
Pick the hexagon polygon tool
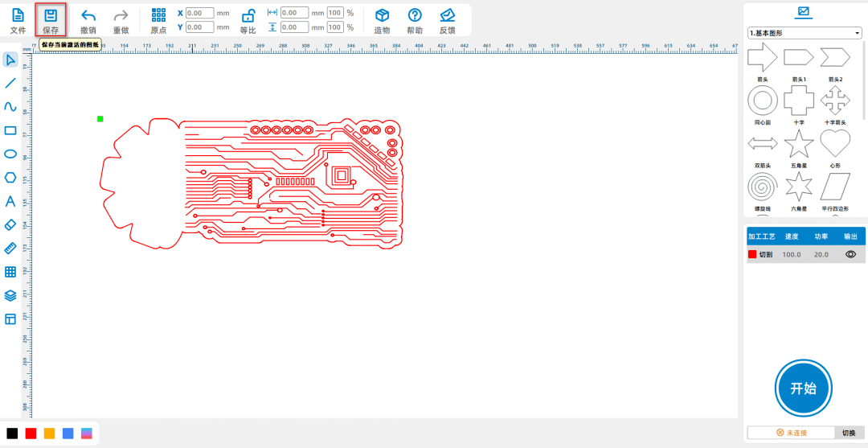point(10,177)
